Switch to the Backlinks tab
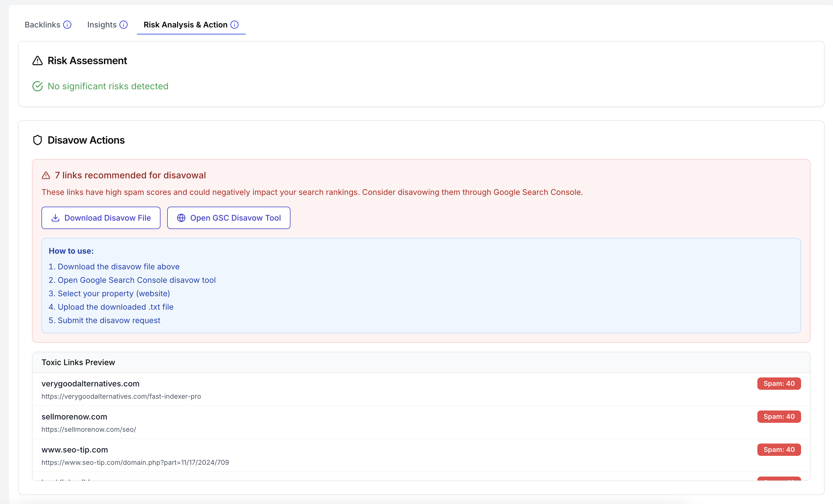The image size is (833, 504). [42, 24]
